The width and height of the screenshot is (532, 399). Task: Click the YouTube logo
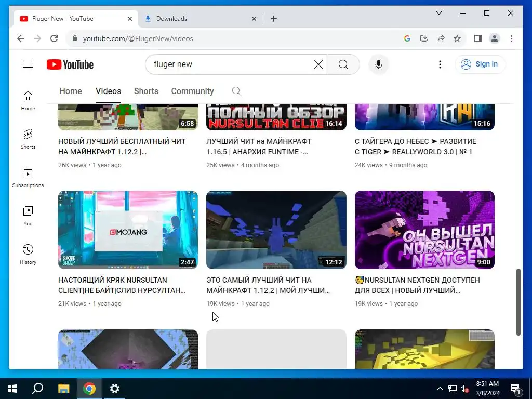(x=70, y=64)
